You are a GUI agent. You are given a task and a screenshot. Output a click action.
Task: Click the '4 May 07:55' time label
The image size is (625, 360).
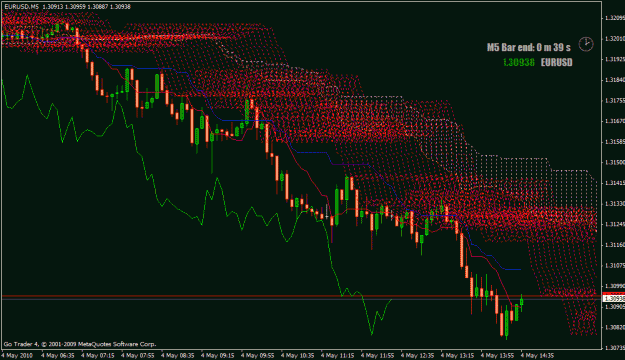click(x=138, y=355)
